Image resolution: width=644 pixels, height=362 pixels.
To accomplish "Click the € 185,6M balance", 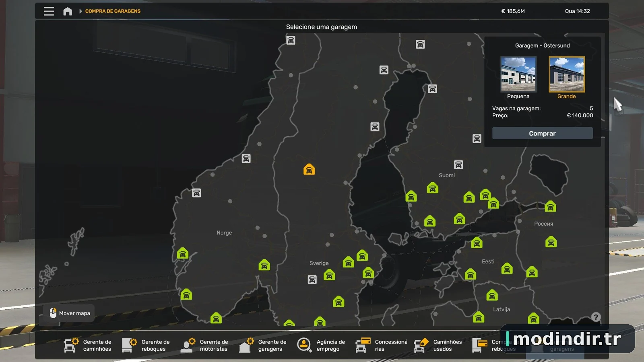I will (x=513, y=11).
